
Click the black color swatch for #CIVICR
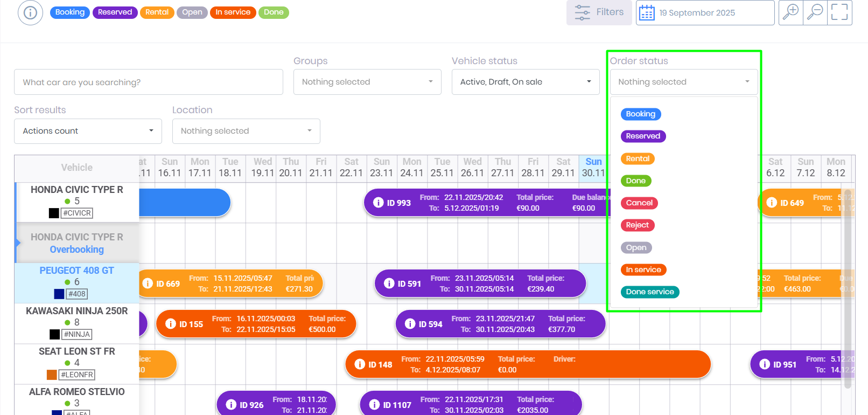[54, 213]
